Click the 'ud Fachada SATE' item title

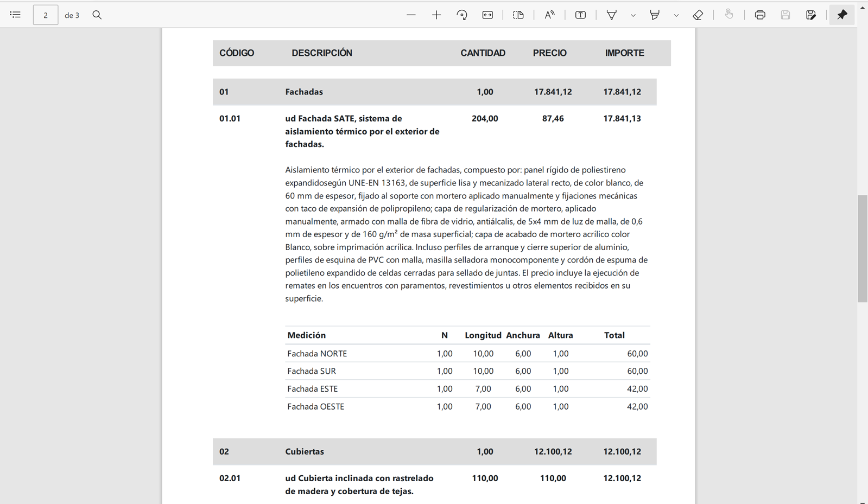(362, 131)
